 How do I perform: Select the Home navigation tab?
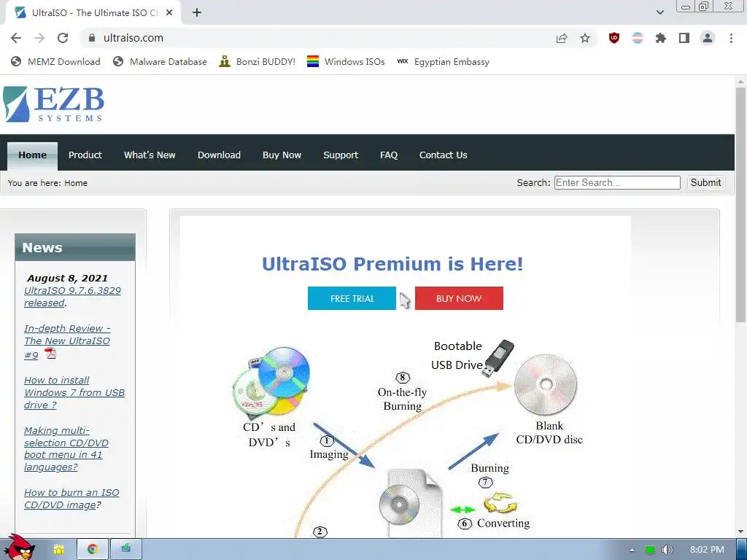tap(32, 155)
